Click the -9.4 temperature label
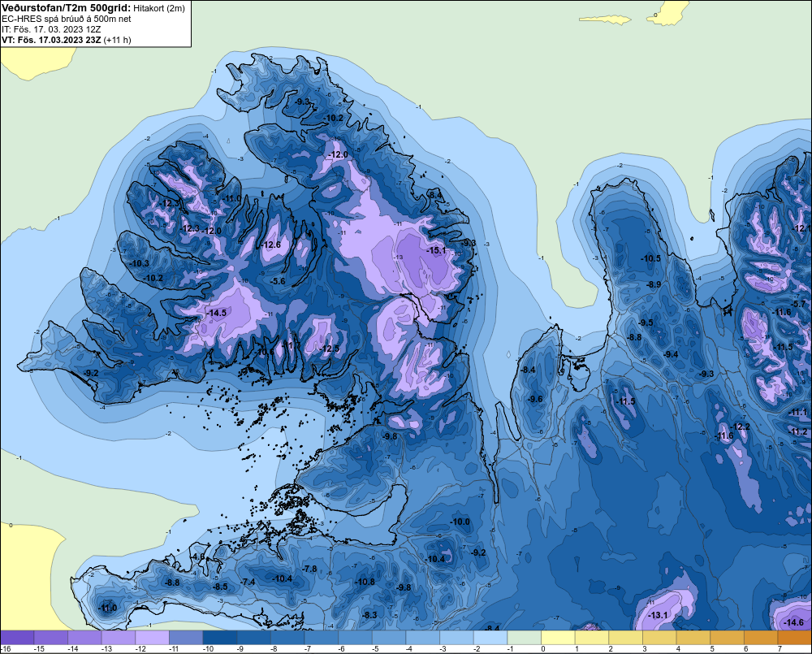The image size is (812, 654). pyautogui.click(x=672, y=354)
